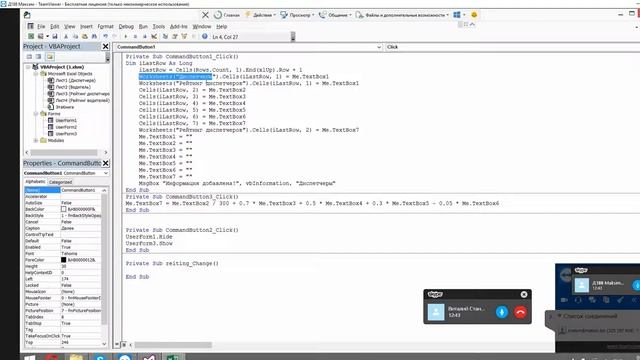Select UserForm3 in project tree
The height and width of the screenshot is (360, 640).
[x=66, y=133]
